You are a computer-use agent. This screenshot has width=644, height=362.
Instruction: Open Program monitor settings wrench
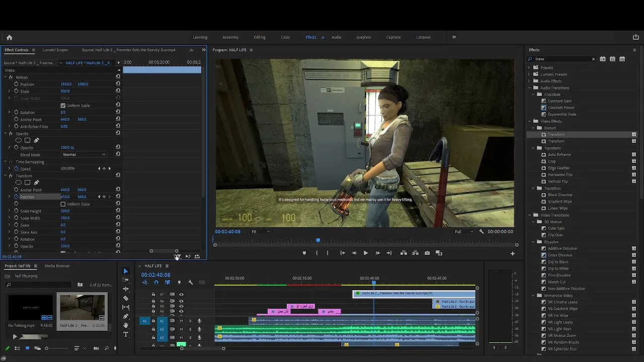click(481, 232)
